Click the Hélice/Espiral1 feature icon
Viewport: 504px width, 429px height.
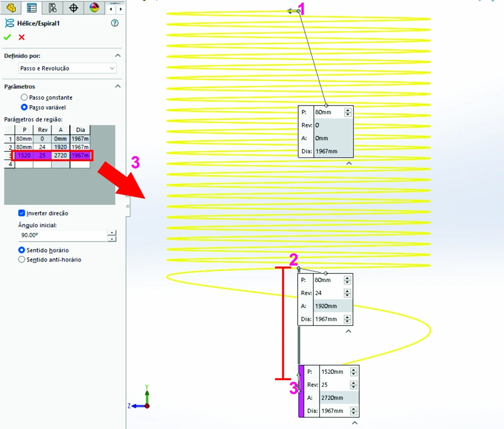(x=9, y=23)
